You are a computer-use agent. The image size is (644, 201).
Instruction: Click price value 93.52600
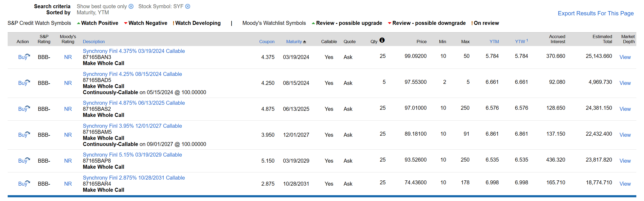[x=416, y=160]
